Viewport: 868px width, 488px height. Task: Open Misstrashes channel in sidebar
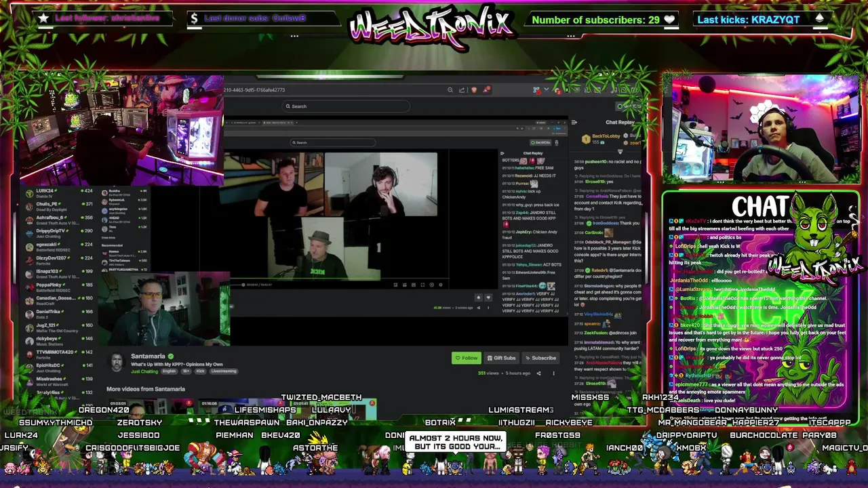pos(58,382)
